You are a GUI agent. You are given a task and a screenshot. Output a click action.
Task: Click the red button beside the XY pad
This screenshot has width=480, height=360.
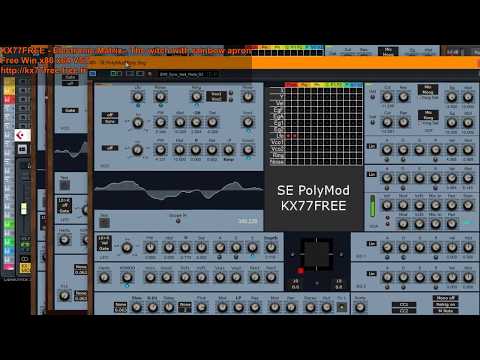click(300, 271)
